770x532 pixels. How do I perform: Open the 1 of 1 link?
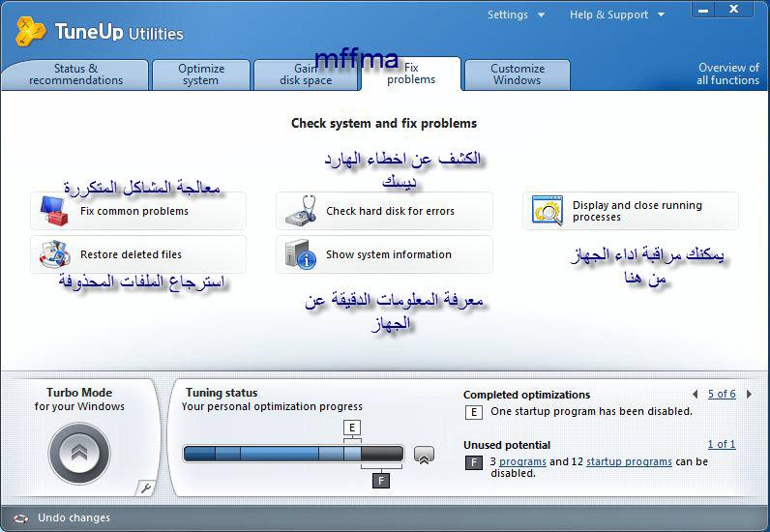coord(722,444)
